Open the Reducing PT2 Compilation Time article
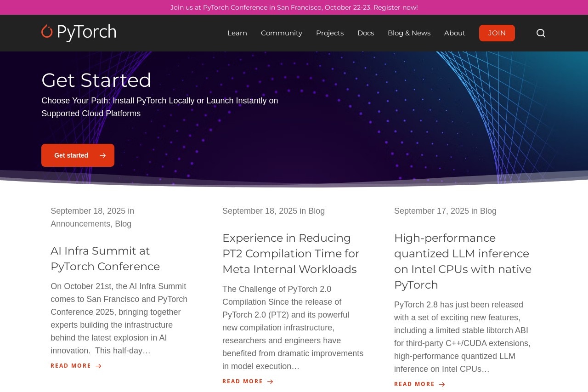588x392 pixels. [291, 254]
